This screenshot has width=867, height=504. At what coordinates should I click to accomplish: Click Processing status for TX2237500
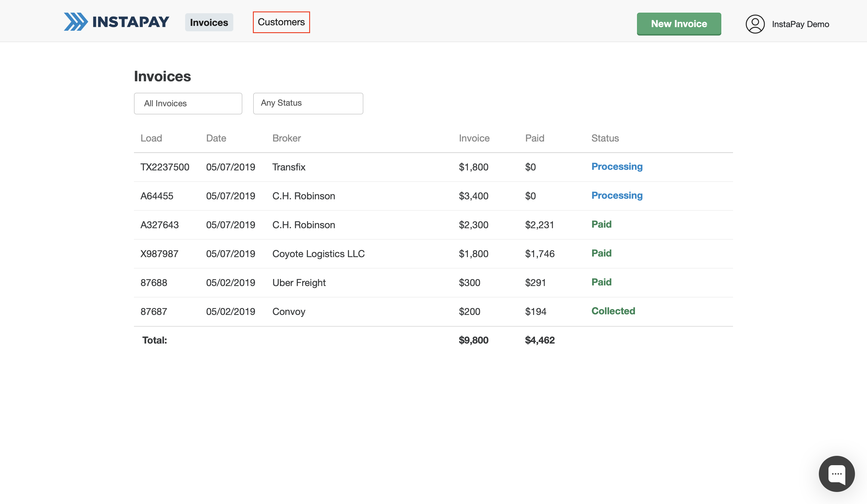point(617,166)
